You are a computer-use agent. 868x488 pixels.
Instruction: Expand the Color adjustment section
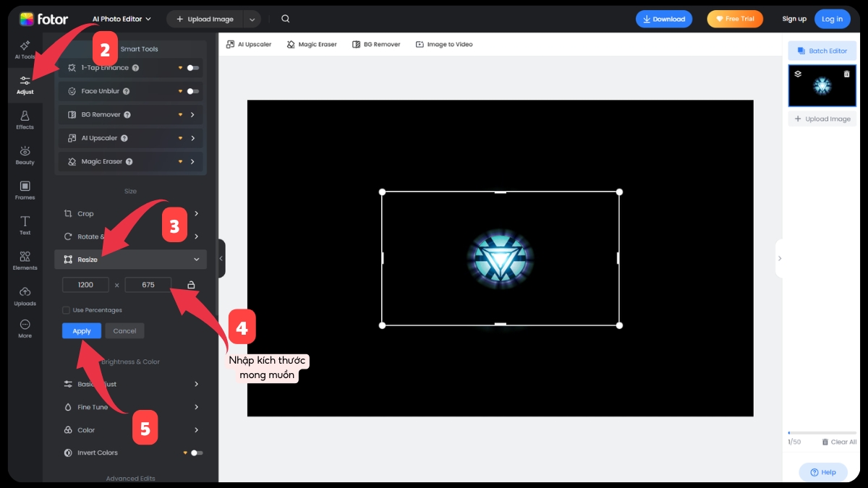130,430
